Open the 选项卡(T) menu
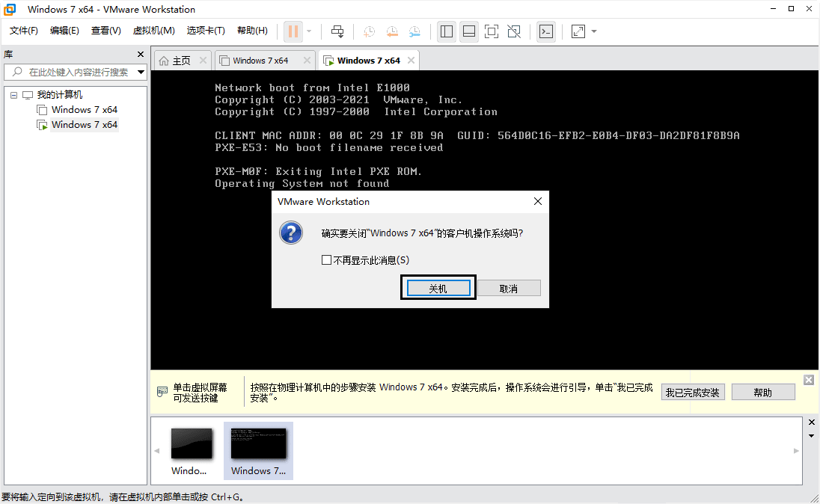Screen dimensions: 820x504 tap(206, 31)
